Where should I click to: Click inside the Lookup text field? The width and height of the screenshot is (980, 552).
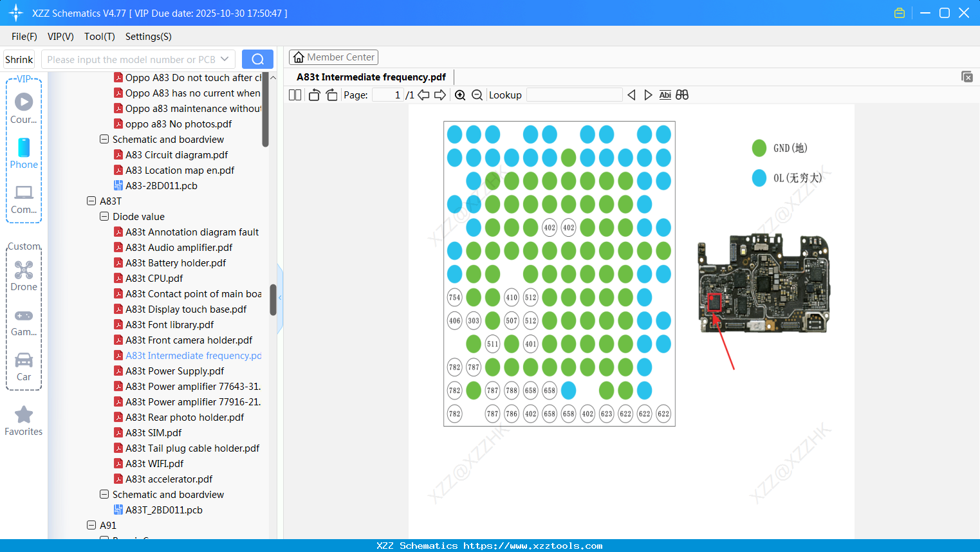574,95
